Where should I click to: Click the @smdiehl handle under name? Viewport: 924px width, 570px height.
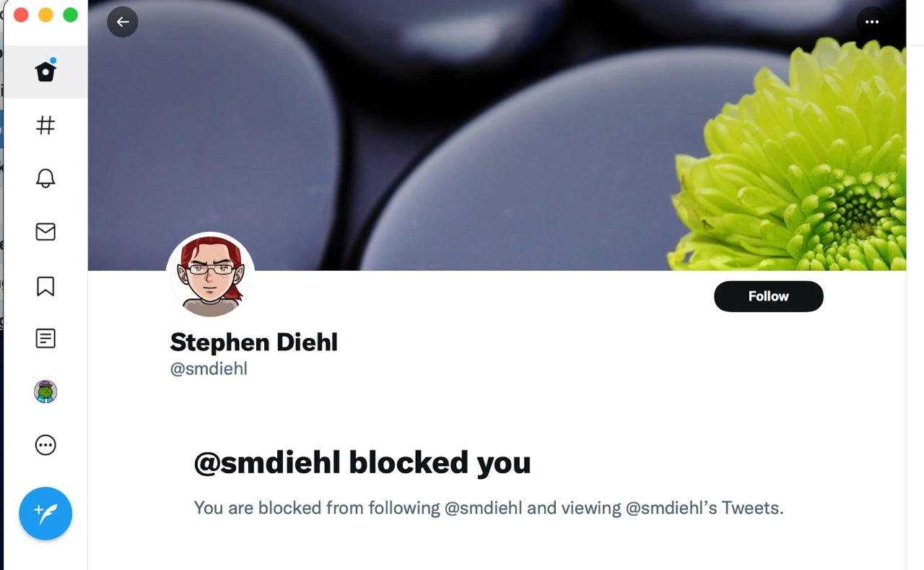(x=209, y=369)
